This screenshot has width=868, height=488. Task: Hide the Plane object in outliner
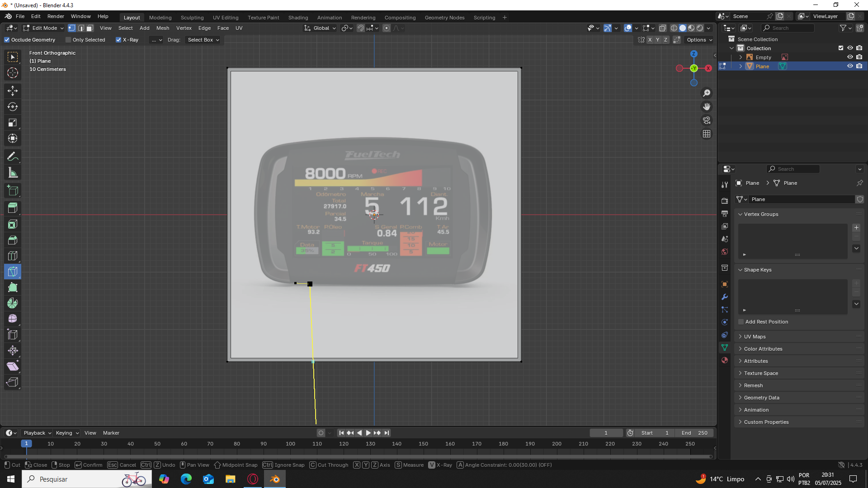coord(850,66)
